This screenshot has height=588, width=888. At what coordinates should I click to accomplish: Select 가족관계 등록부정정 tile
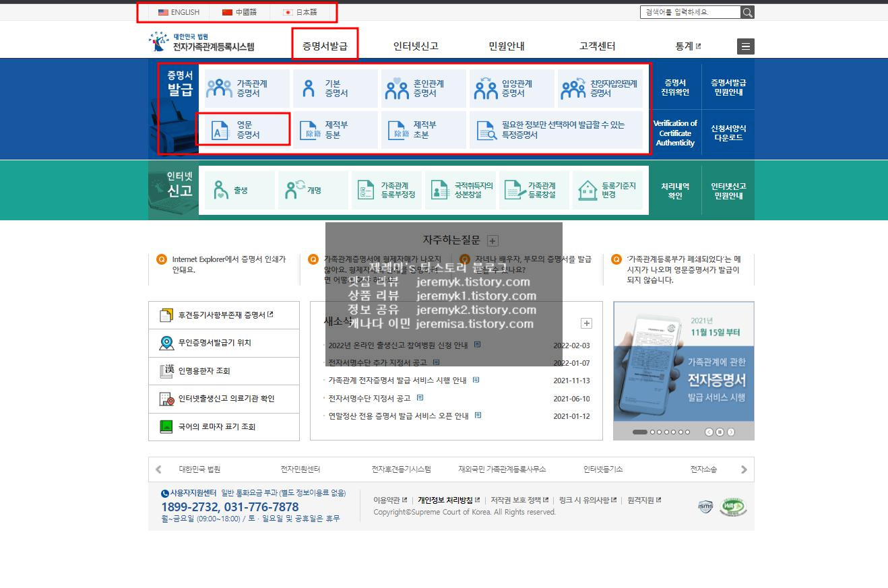[387, 190]
